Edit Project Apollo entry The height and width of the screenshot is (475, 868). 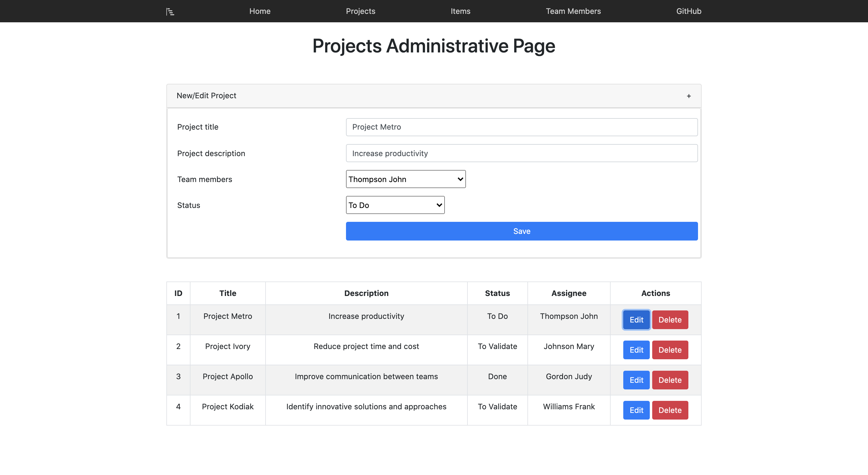click(x=636, y=380)
